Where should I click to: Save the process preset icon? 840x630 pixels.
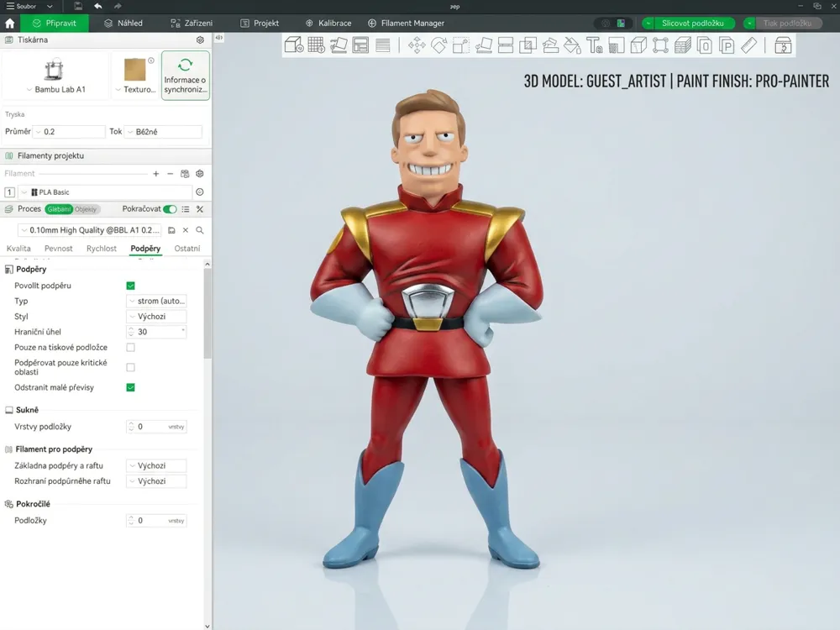point(171,230)
